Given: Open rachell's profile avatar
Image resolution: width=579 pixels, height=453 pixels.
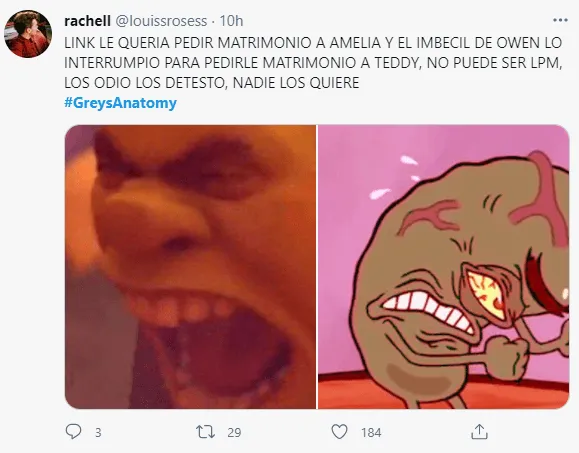Looking at the screenshot, I should (28, 34).
